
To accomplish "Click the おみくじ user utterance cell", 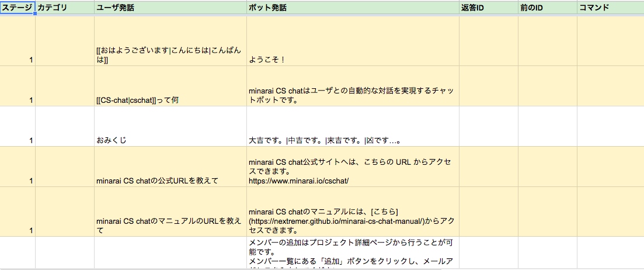I will coord(170,126).
